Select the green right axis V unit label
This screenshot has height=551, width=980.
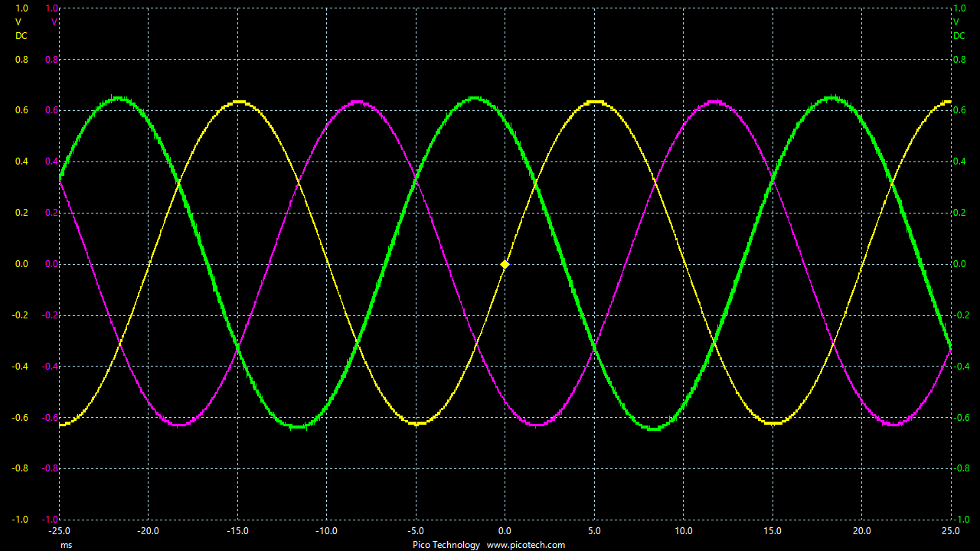pyautogui.click(x=955, y=21)
